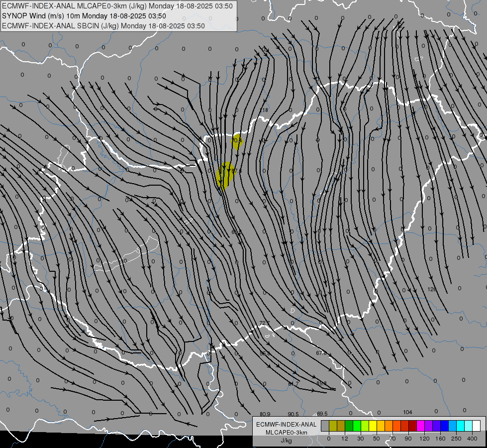This screenshot has height=448, width=487.
Task: Select the bright green legend swatch
Action: click(357, 426)
